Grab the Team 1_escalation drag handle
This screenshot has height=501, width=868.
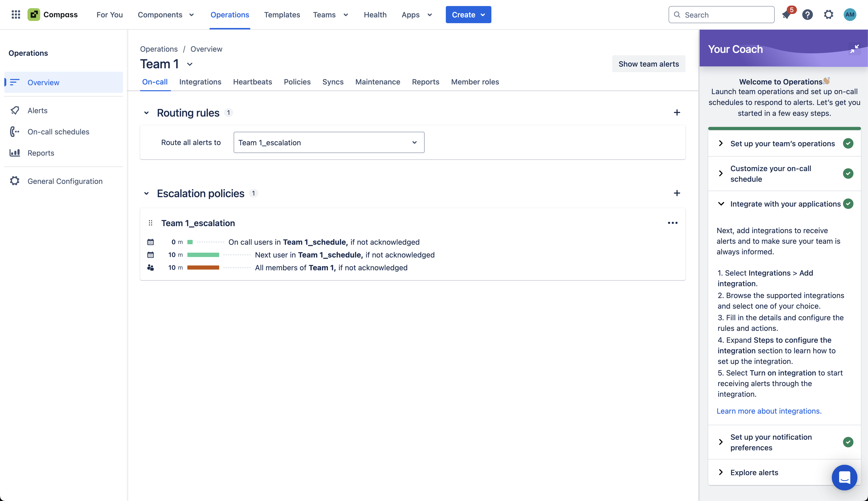point(150,223)
